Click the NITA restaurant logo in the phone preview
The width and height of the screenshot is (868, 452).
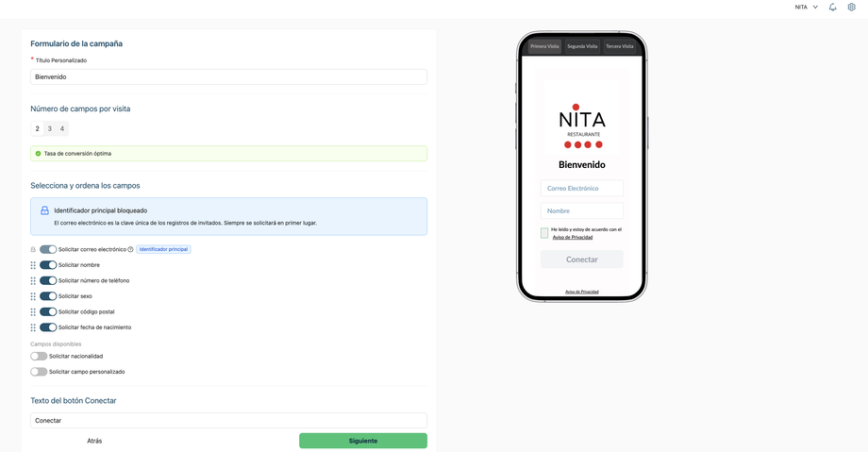click(x=582, y=126)
